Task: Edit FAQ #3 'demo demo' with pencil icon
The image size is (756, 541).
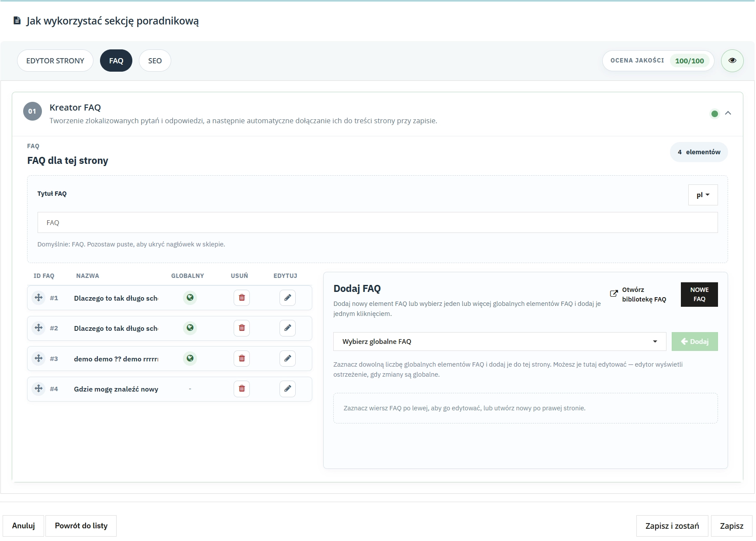Action: tap(287, 358)
